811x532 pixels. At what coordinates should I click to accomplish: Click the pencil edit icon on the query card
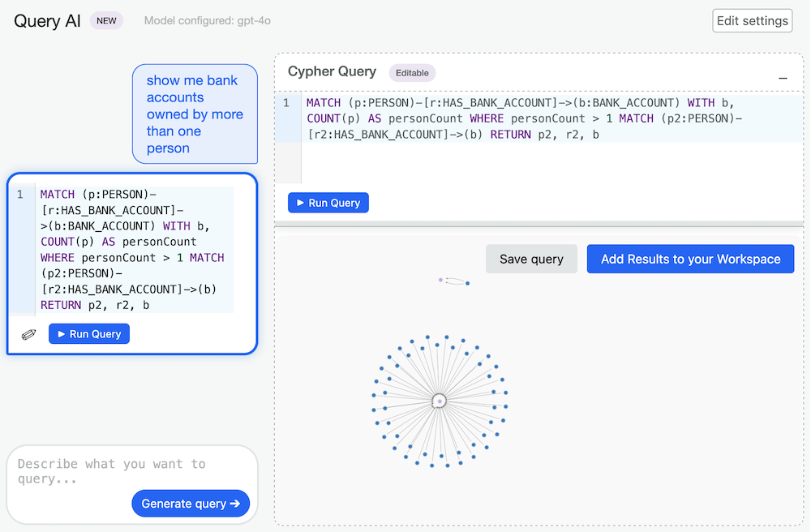[x=28, y=332]
